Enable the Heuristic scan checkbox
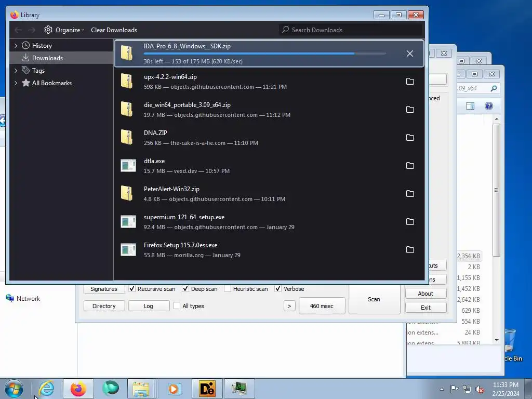The image size is (532, 399). pos(228,289)
